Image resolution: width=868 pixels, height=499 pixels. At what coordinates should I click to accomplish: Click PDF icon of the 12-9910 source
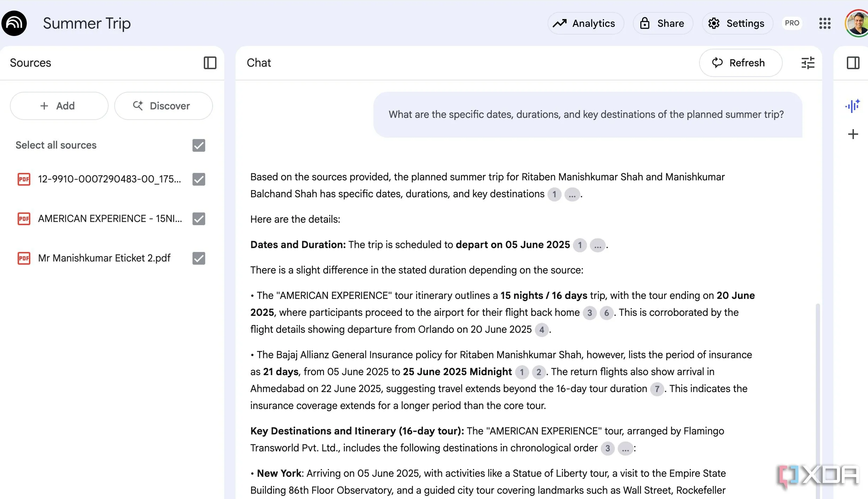[24, 179]
